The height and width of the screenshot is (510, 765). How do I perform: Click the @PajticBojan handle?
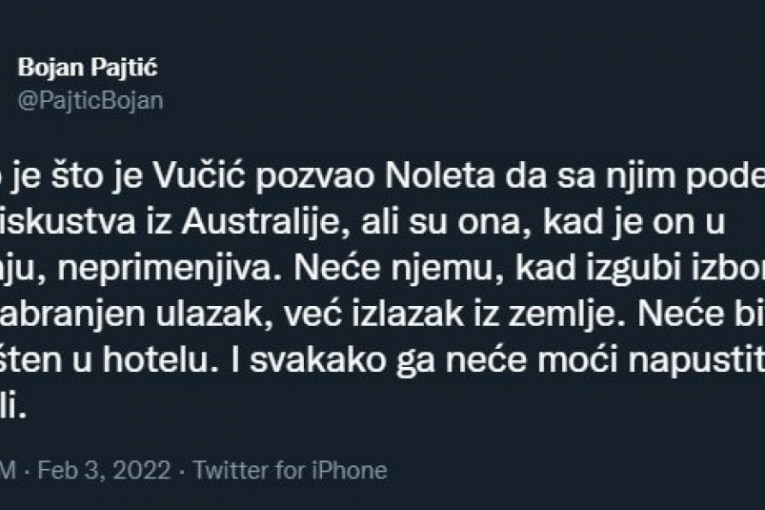(90, 100)
